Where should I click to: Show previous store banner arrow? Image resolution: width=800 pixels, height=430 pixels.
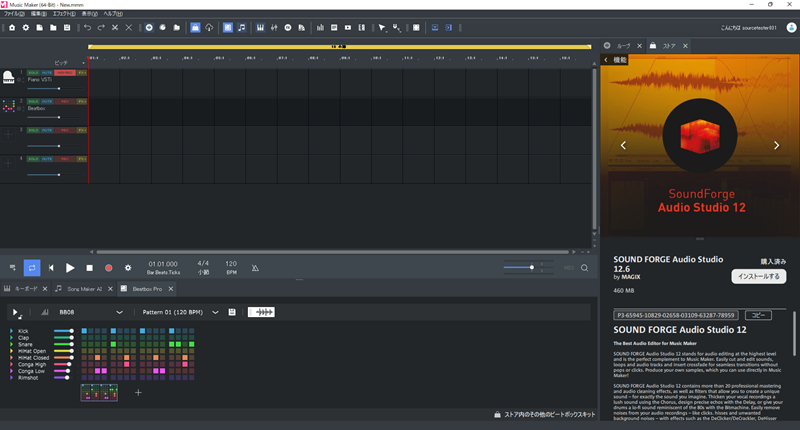[x=623, y=145]
